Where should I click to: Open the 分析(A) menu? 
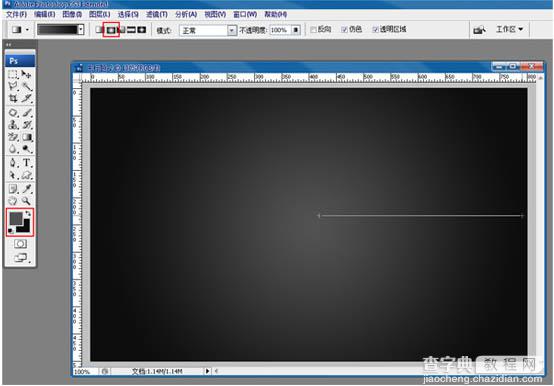click(186, 14)
